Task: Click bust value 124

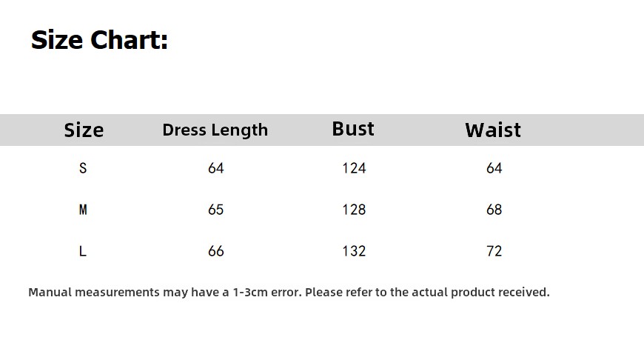Action: pyautogui.click(x=354, y=168)
